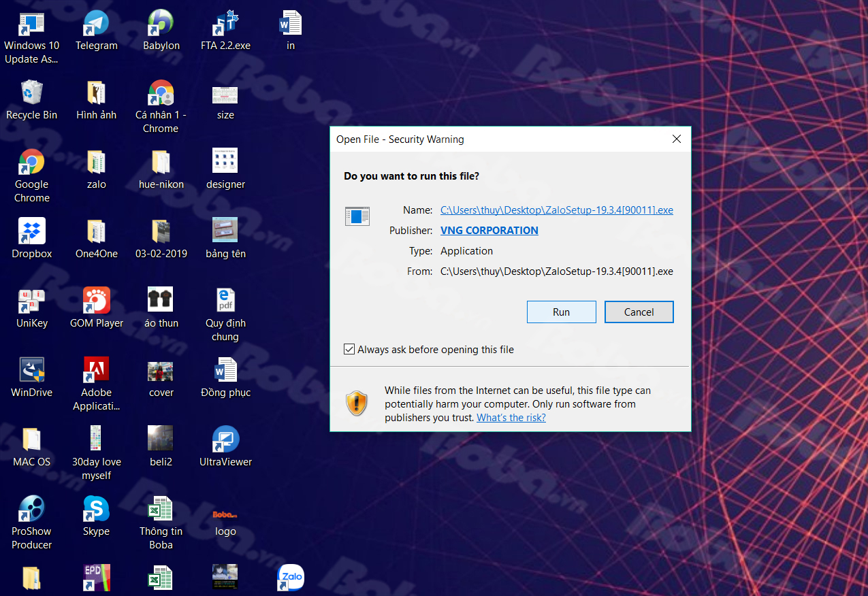868x596 pixels.
Task: Open the What's the risk? link
Action: click(x=511, y=418)
